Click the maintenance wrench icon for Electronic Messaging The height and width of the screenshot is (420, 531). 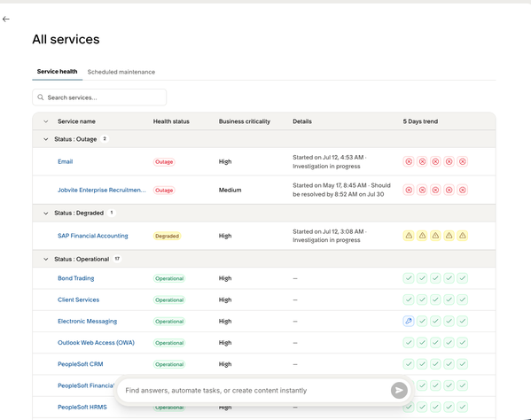409,321
